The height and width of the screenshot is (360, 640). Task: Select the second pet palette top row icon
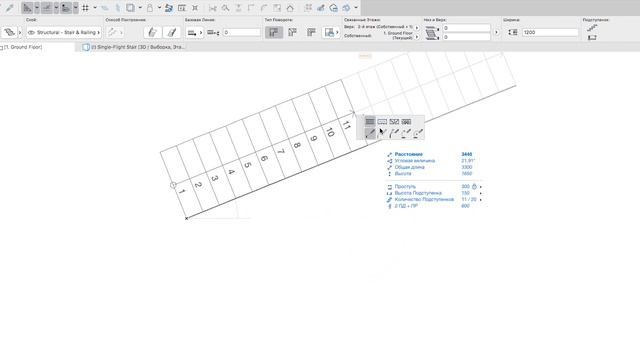(382, 122)
